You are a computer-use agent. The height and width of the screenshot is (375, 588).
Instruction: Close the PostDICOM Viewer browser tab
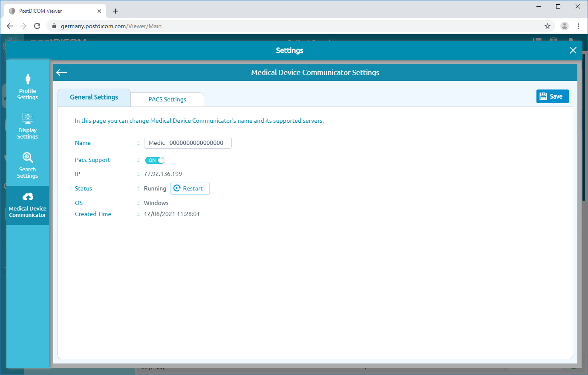coord(99,11)
